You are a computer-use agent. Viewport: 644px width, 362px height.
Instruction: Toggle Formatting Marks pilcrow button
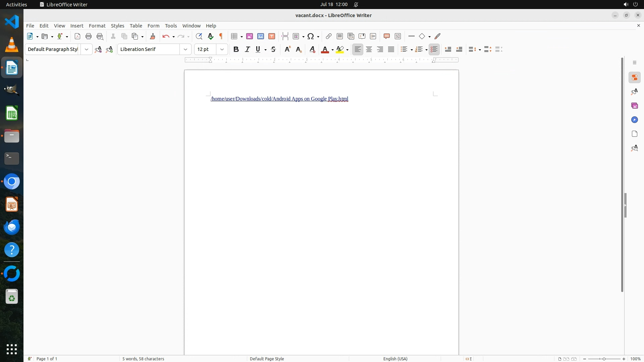tap(221, 36)
